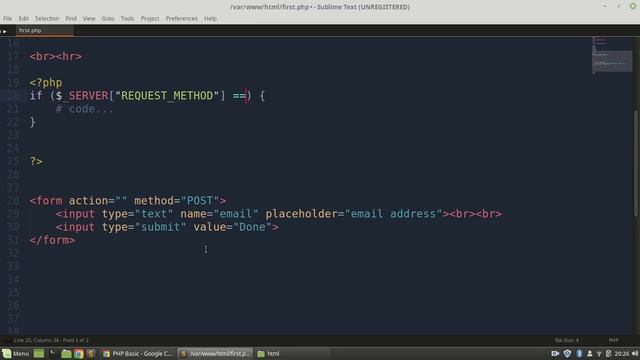Open the Find menu
The image size is (640, 360).
click(x=71, y=18)
